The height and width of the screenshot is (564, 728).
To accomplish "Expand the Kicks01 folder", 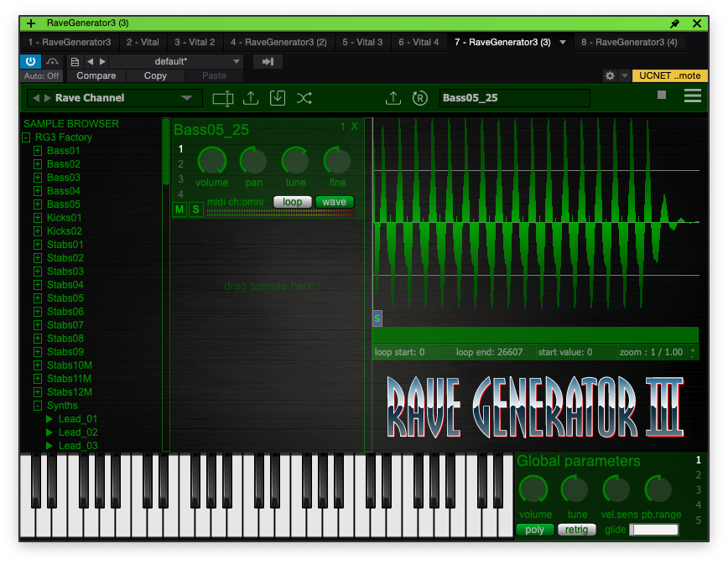I will 38,218.
